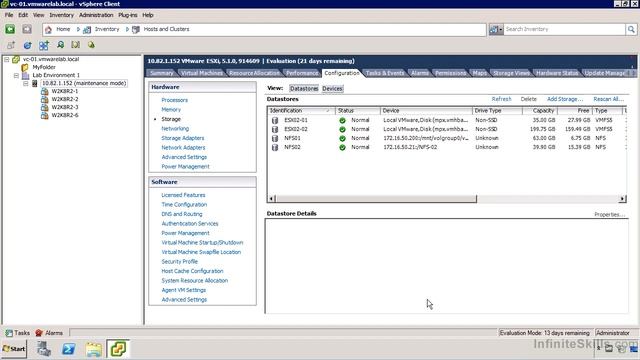Click the MyFolder folder icon
The width and height of the screenshot is (640, 360).
[x=25, y=67]
